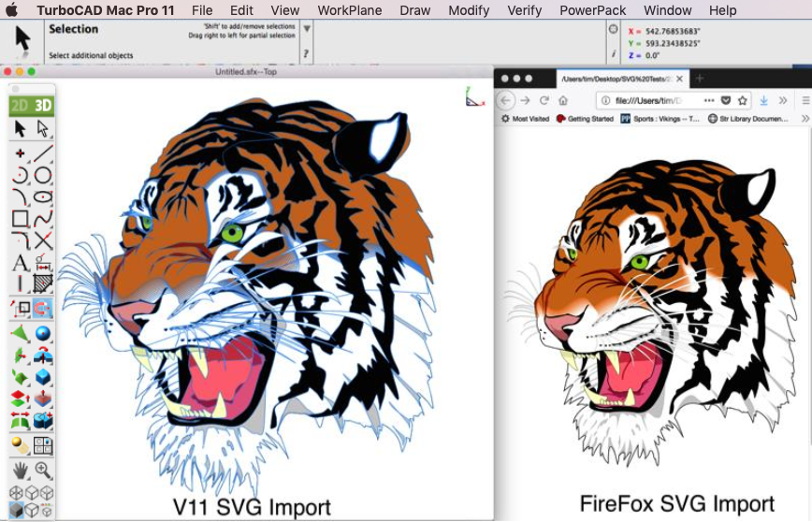This screenshot has width=812, height=522.
Task: Open the Edit menu
Action: (x=241, y=10)
